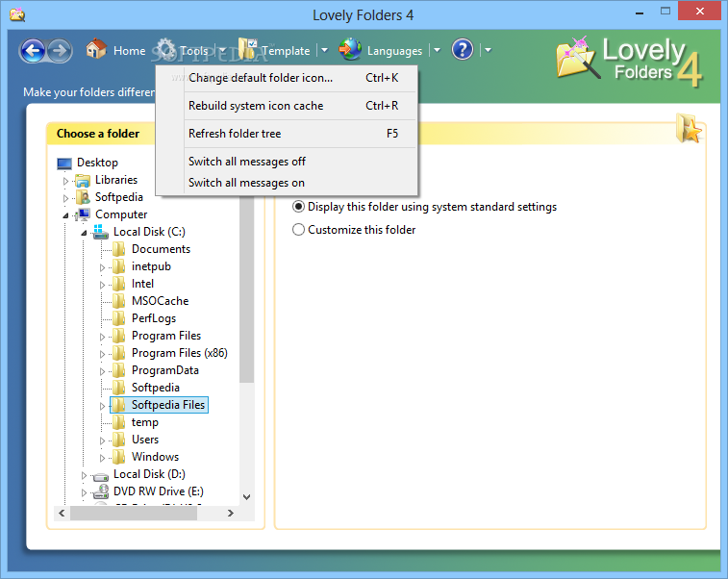Click the Libraries folder icon
The image size is (728, 579).
(x=83, y=181)
